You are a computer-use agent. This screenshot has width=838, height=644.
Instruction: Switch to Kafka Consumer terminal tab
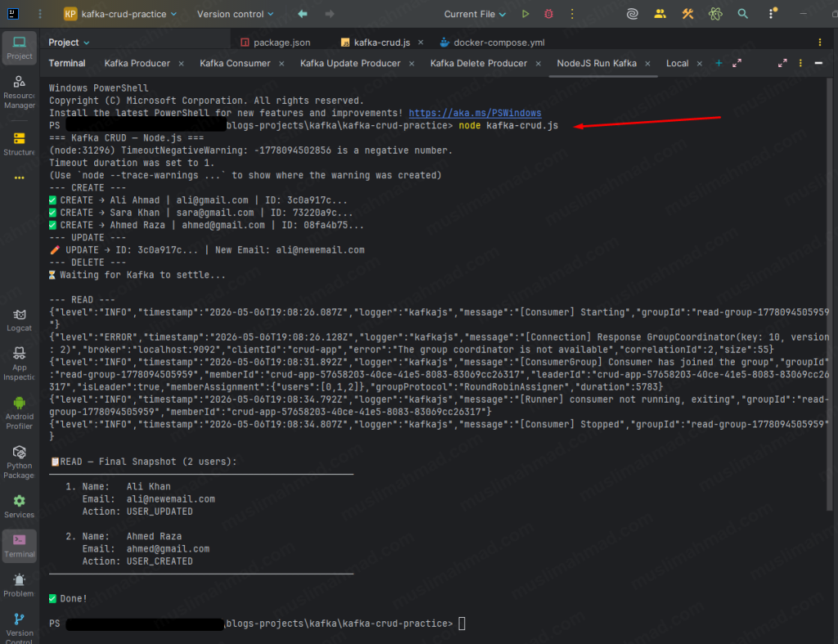tap(235, 63)
